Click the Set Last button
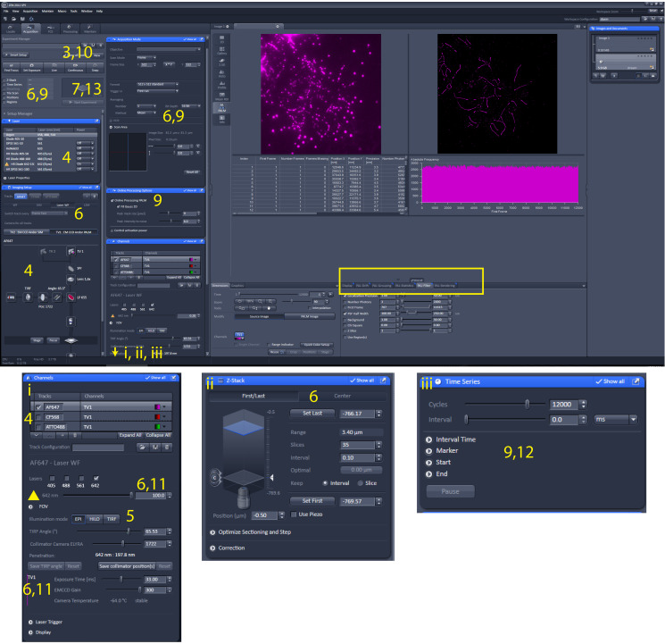665x644 pixels. (x=312, y=413)
